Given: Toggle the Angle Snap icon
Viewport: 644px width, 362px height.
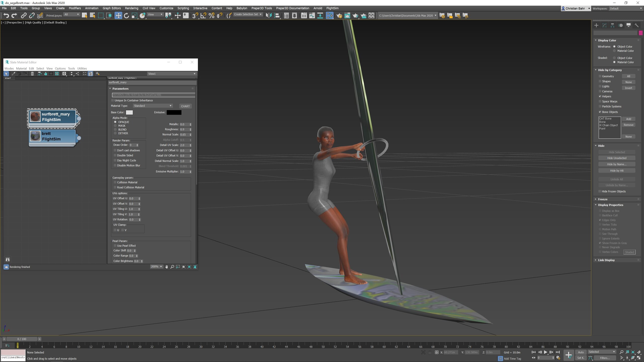Looking at the screenshot, I should 203,16.
